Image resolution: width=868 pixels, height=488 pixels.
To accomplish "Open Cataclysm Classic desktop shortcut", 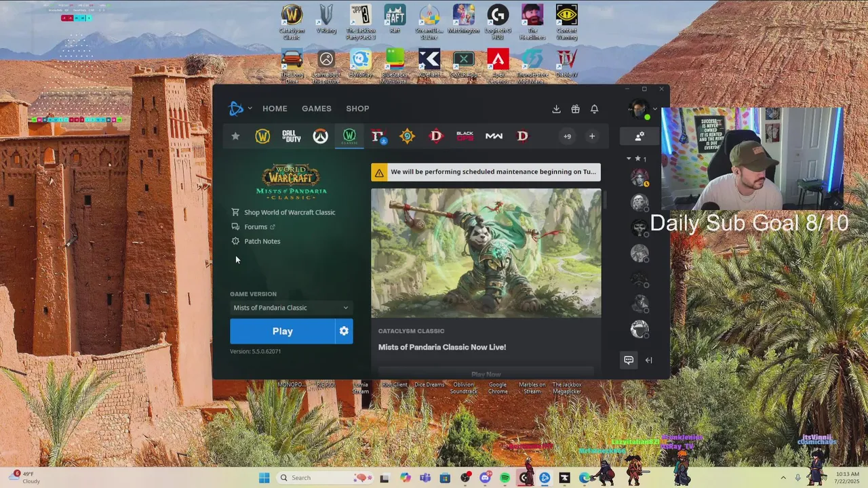I will 292,22.
